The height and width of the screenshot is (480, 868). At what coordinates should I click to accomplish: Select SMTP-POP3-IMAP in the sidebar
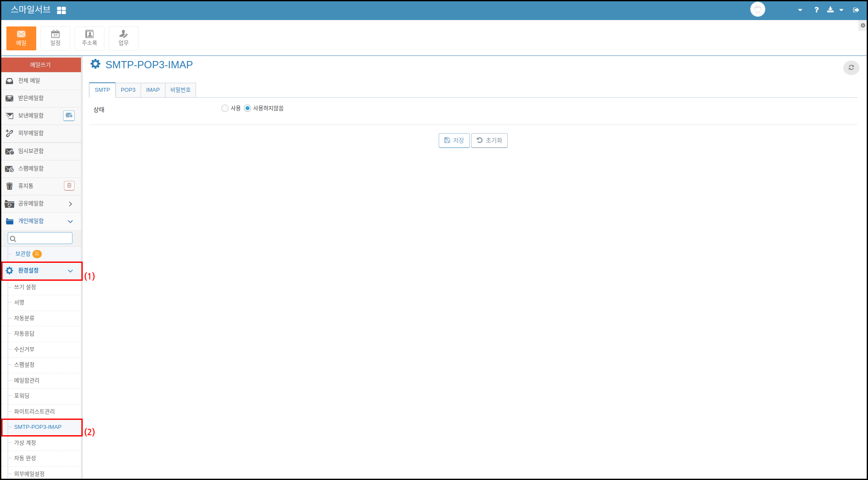pos(38,427)
